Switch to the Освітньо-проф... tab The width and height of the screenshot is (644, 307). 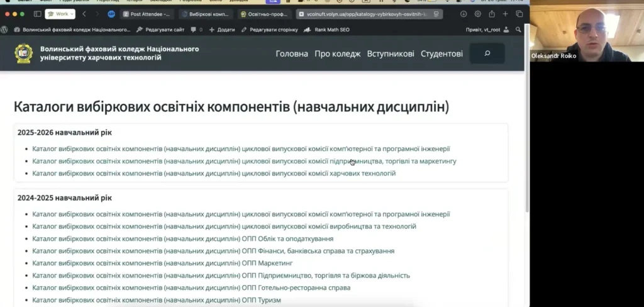[x=264, y=14]
